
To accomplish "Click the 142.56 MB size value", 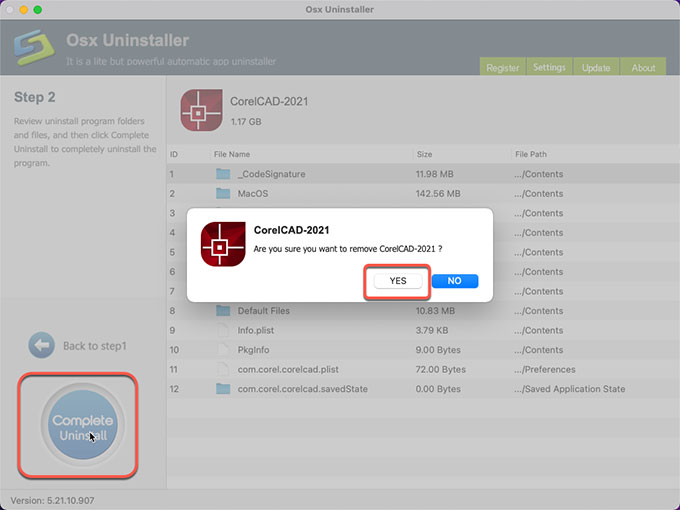I will (438, 193).
